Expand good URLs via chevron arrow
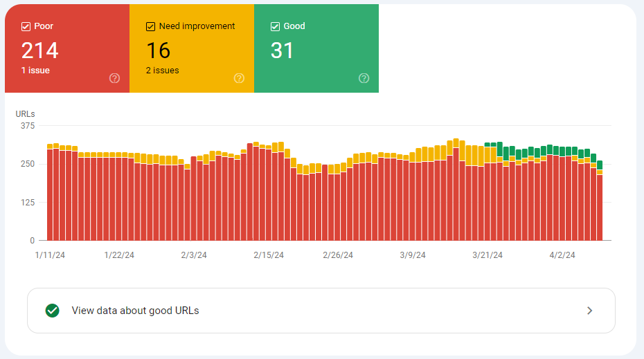Screen dimensions: 644x359 coord(590,311)
